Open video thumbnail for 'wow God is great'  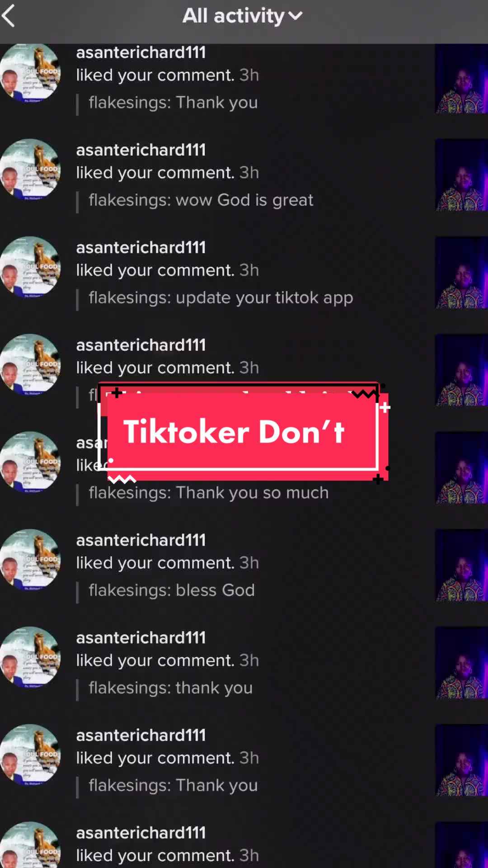coord(461,175)
